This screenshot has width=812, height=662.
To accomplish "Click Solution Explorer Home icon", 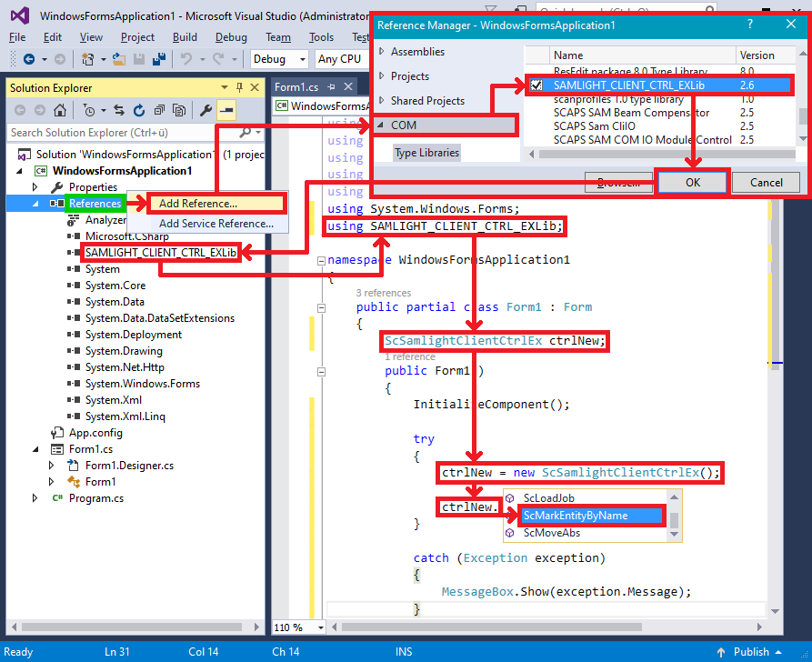I will click(x=60, y=110).
